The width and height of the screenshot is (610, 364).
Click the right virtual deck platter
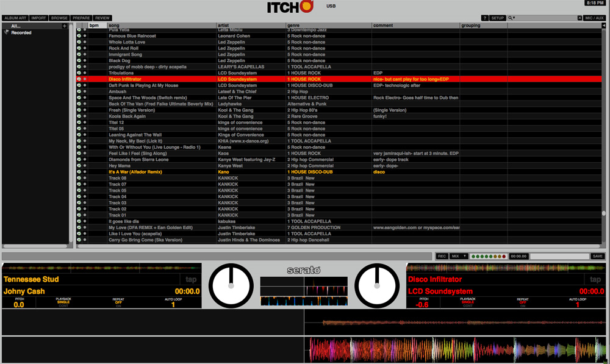376,286
